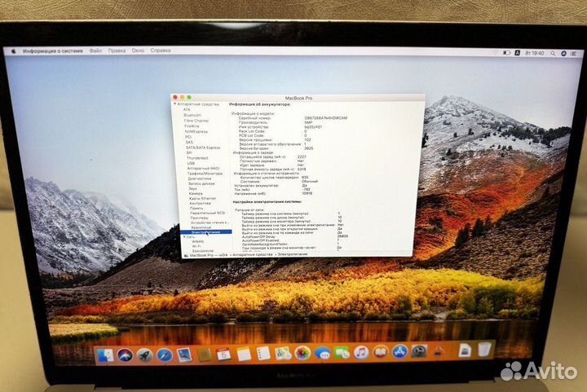Select Wi-Fi under Сеть
This screenshot has width=587, height=392.
[196, 246]
